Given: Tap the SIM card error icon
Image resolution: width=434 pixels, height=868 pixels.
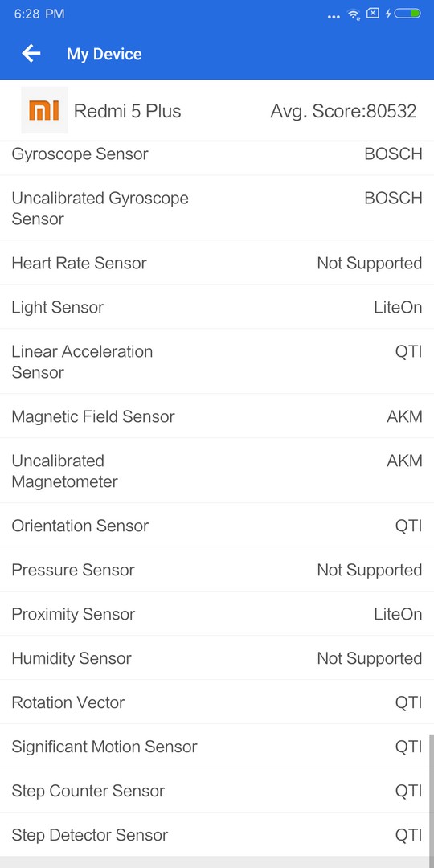Looking at the screenshot, I should click(373, 14).
